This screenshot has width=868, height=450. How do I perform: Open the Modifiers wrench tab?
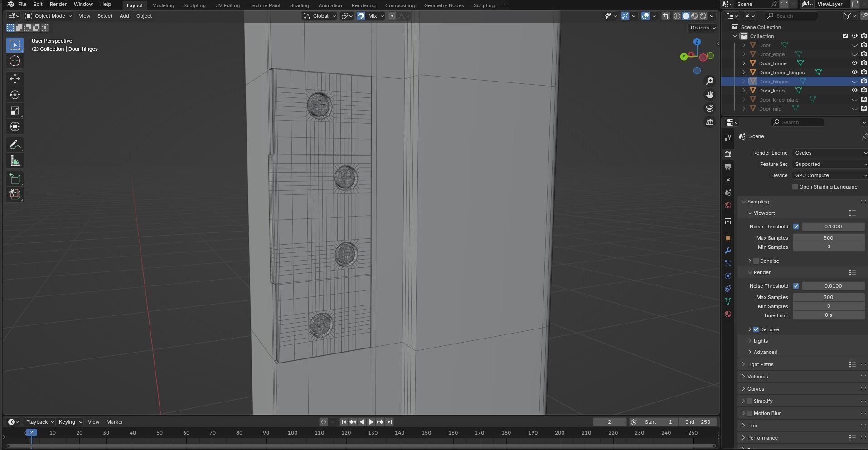[x=728, y=251]
